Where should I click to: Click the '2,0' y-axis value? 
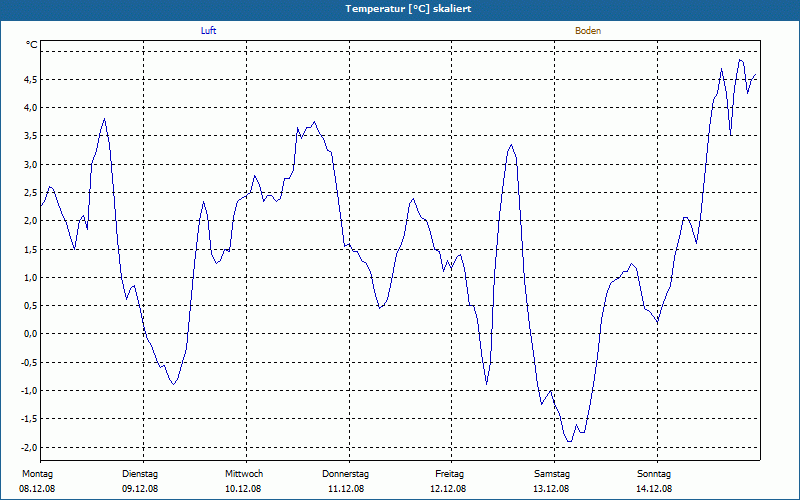(x=31, y=220)
